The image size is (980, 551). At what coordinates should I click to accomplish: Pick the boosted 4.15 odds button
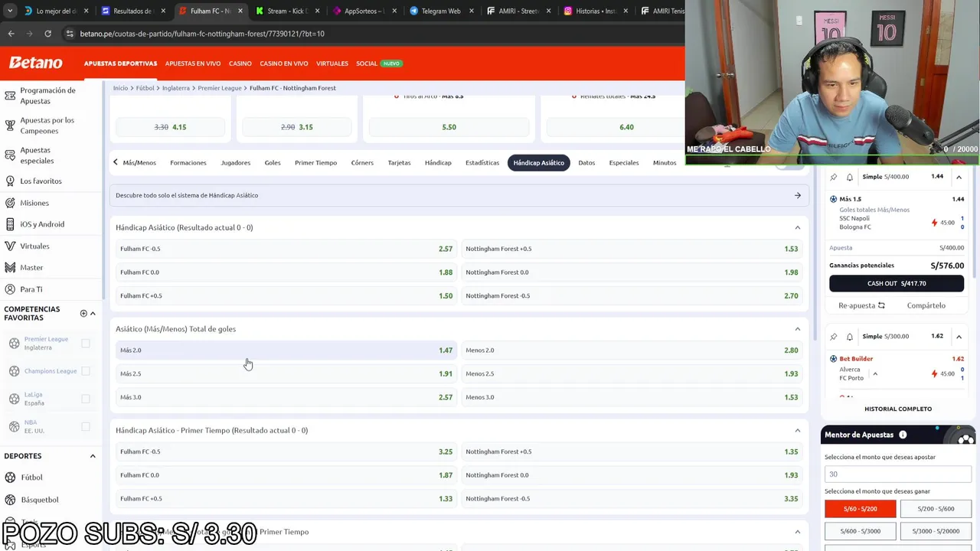pyautogui.click(x=170, y=127)
